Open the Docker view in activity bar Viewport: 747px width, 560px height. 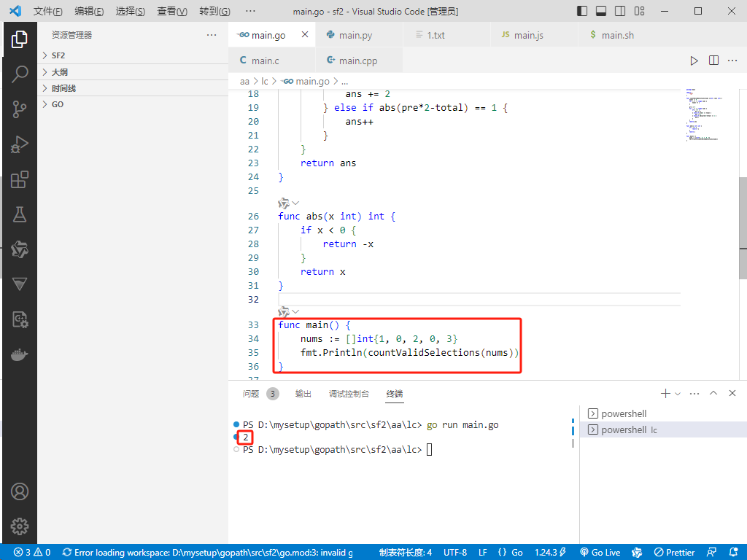tap(20, 355)
